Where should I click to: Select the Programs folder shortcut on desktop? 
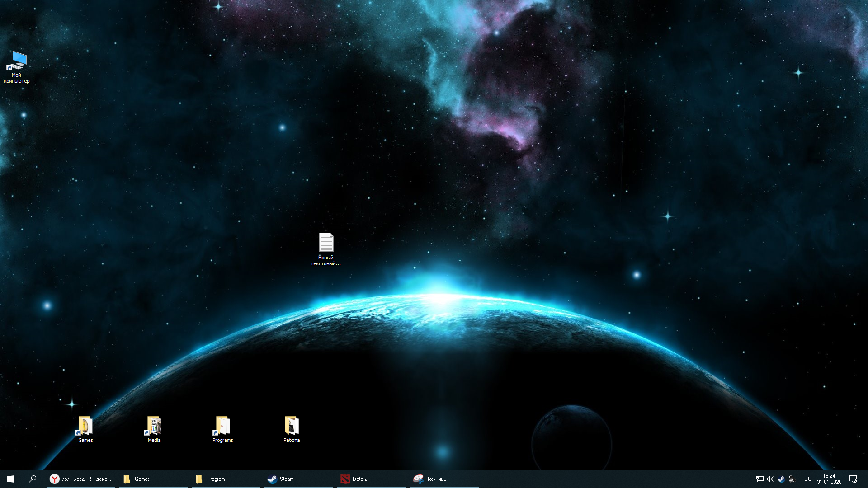pos(223,429)
